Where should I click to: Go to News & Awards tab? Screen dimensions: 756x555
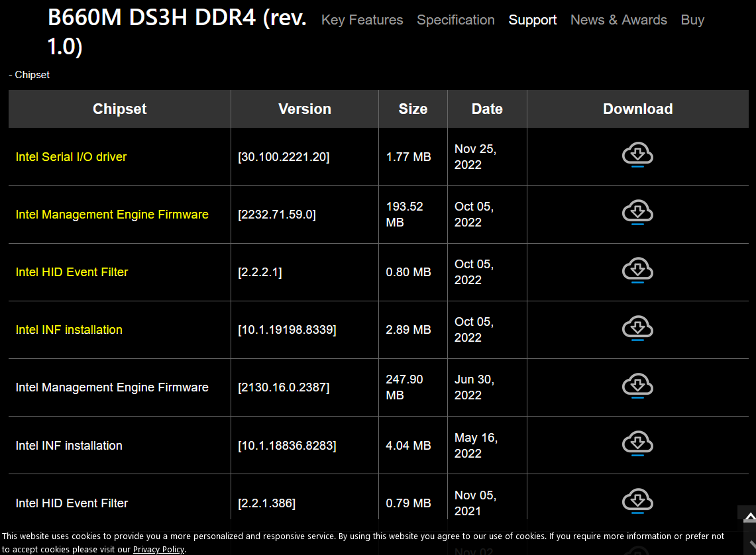pos(619,20)
